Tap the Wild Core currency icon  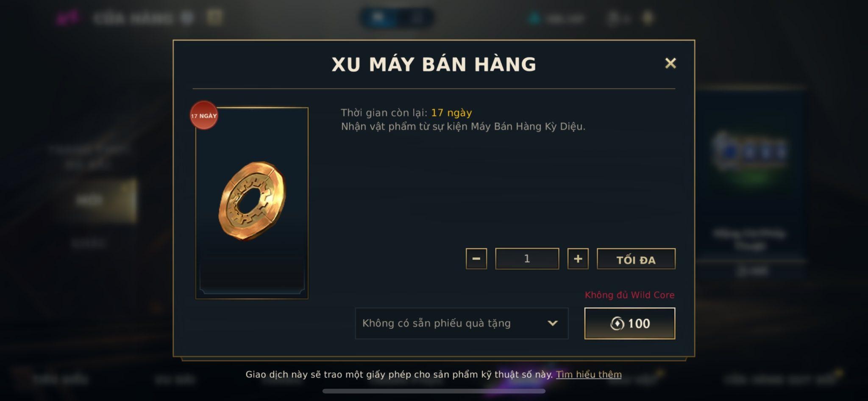[x=617, y=324]
